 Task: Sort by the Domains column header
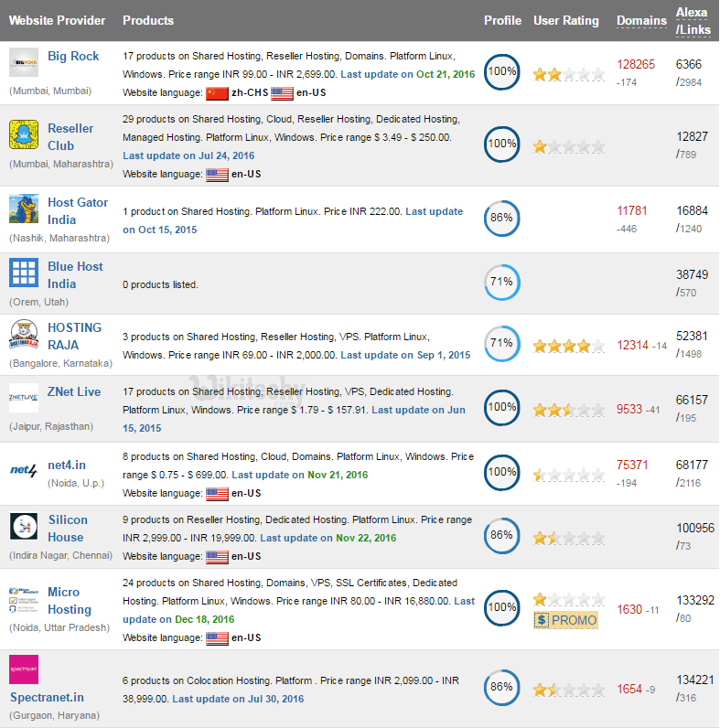(x=641, y=21)
